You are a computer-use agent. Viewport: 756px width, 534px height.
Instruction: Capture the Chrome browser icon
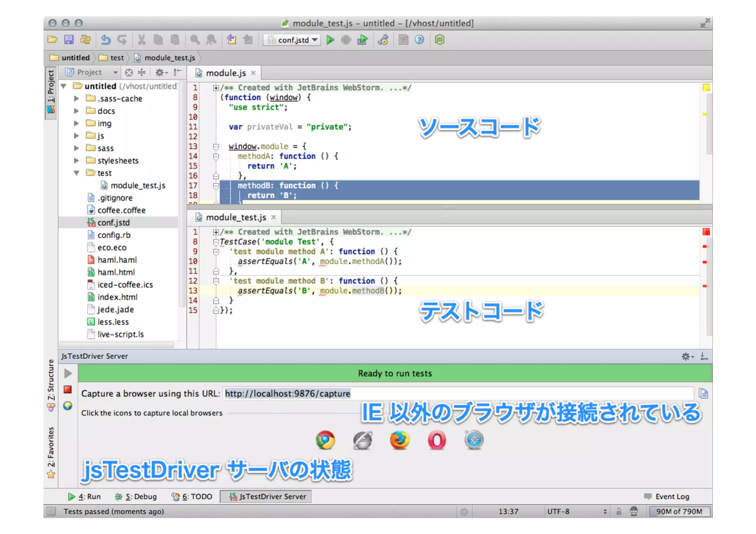(x=325, y=440)
